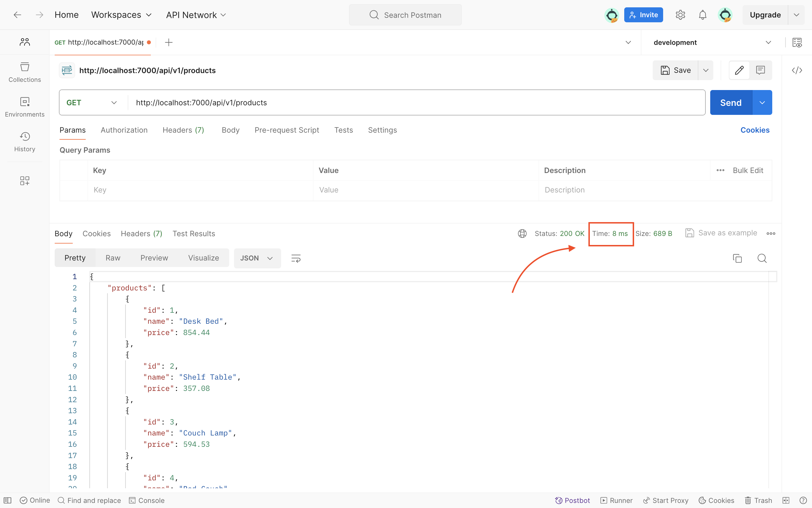Click the request URL input field
Viewport: 812px width, 508px height.
pos(416,102)
